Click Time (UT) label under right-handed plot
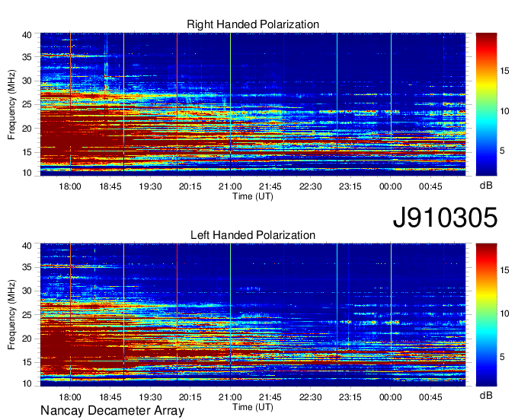Screen dimensions: 518x420 253,196
